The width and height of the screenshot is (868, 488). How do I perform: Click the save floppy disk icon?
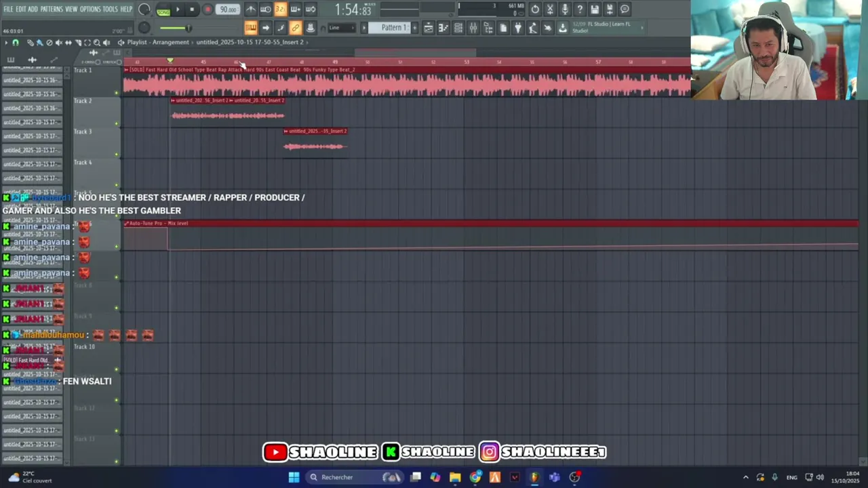pyautogui.click(x=595, y=9)
